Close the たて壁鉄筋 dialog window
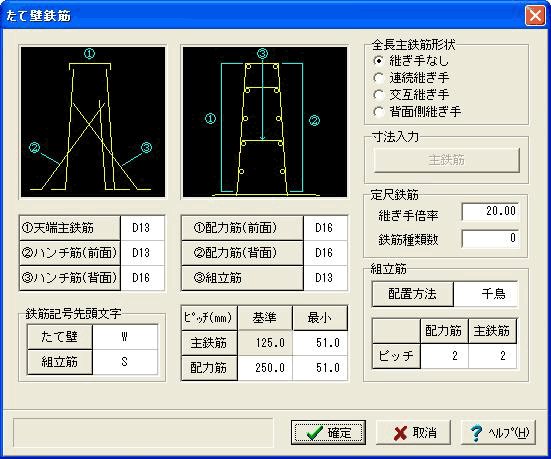Image resolution: width=551 pixels, height=459 pixels. (535, 15)
